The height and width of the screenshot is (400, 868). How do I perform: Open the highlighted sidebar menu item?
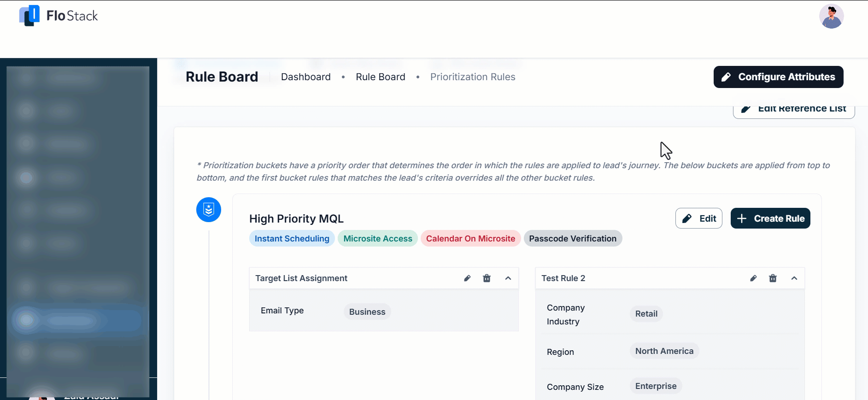click(x=76, y=320)
